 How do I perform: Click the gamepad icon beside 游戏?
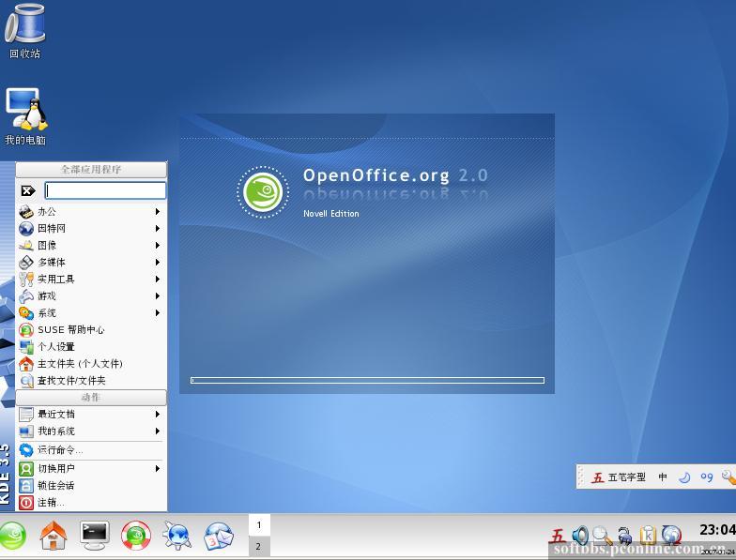tap(26, 296)
